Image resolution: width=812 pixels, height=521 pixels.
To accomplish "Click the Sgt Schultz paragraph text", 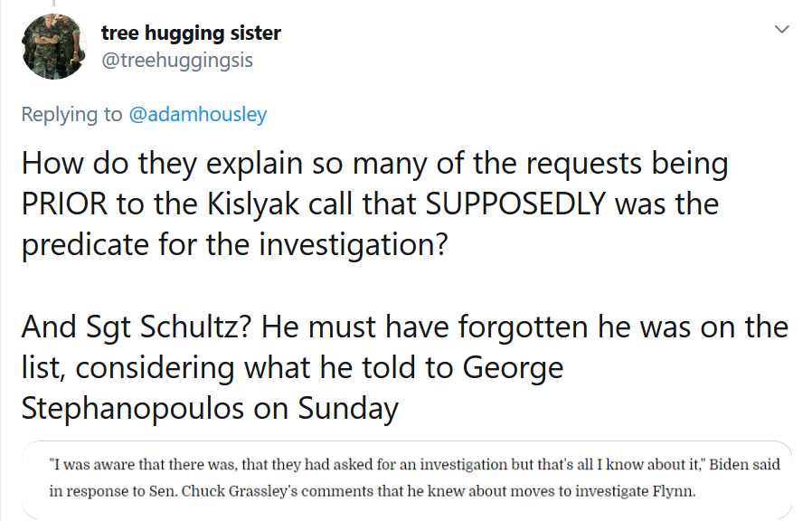I will [398, 367].
